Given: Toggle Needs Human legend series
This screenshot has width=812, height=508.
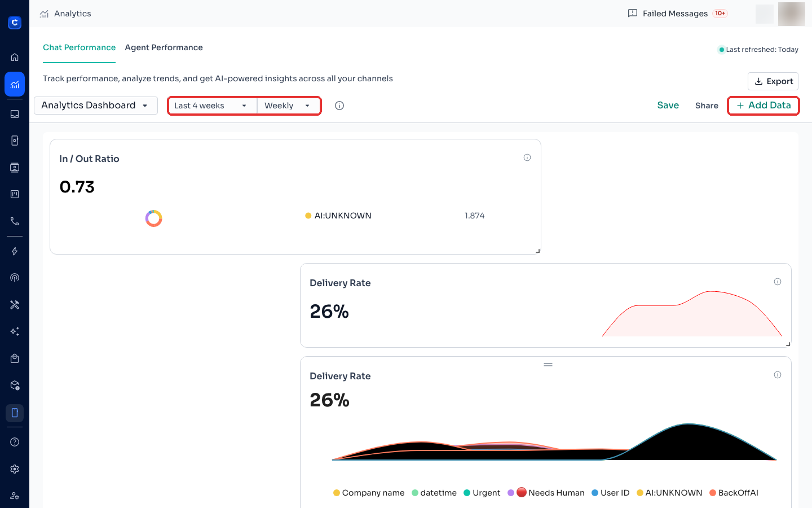Looking at the screenshot, I should tap(546, 493).
